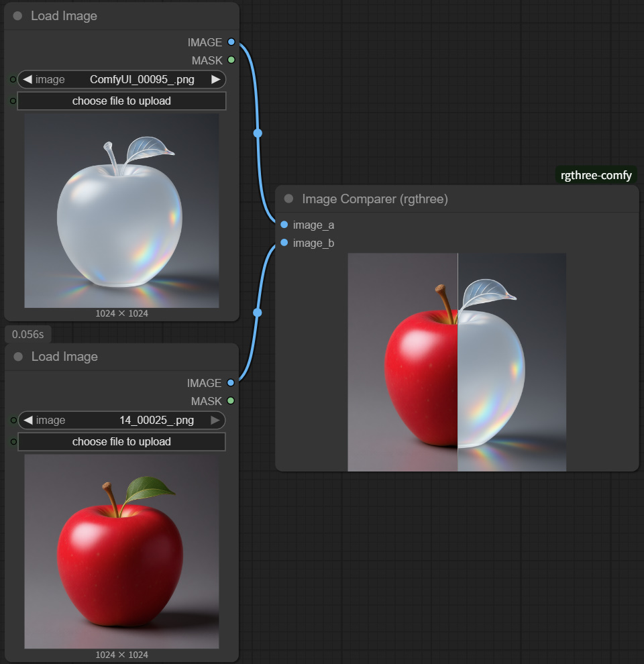
Task: Click the 0.056s execution time badge
Action: 28,334
